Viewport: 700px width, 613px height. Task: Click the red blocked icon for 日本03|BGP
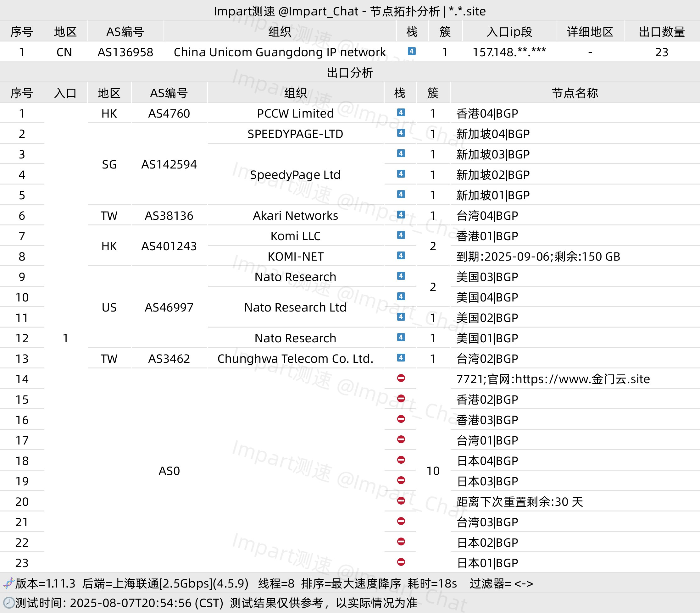pyautogui.click(x=401, y=480)
